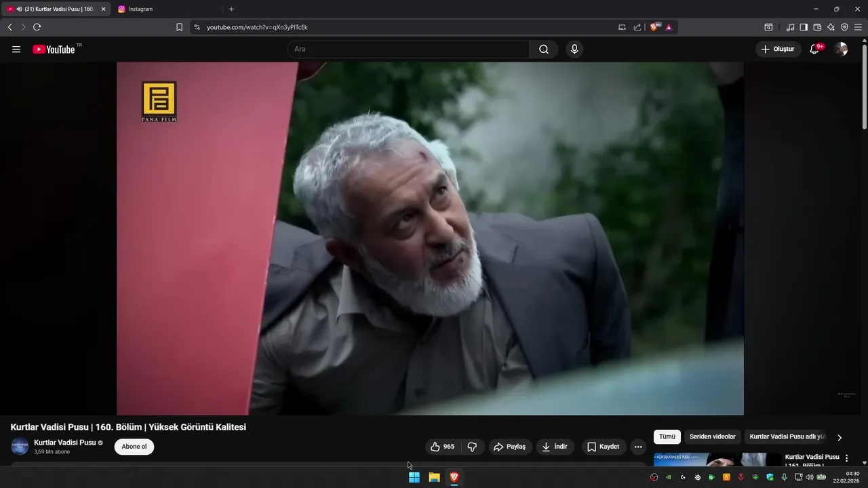Viewport: 868px width, 488px height.
Task: View site information icon in address bar
Action: [x=197, y=27]
